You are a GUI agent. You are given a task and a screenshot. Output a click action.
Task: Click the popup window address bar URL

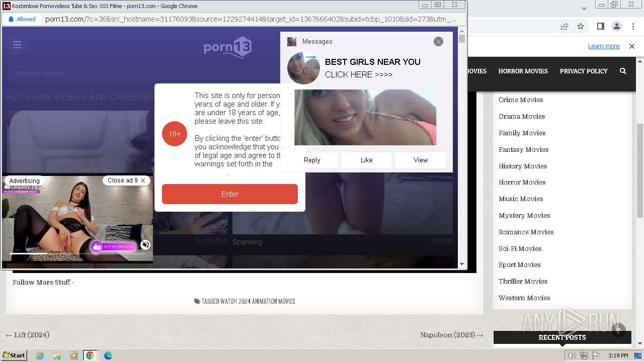[x=251, y=19]
